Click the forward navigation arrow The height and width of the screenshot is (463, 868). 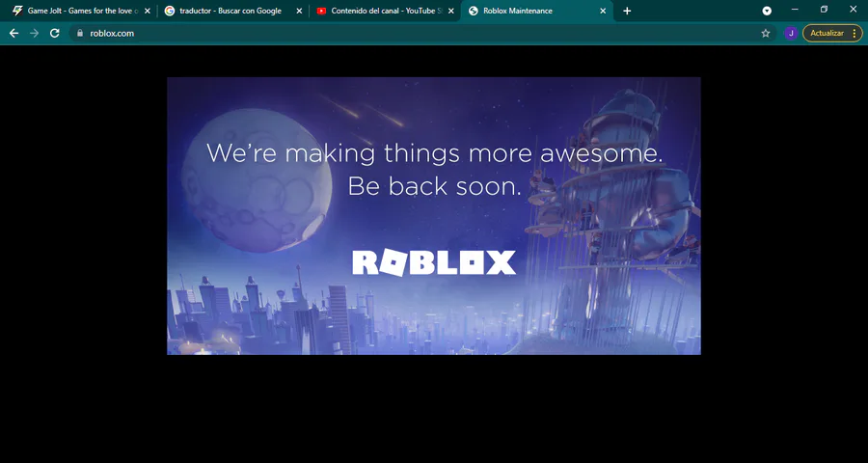pos(35,33)
